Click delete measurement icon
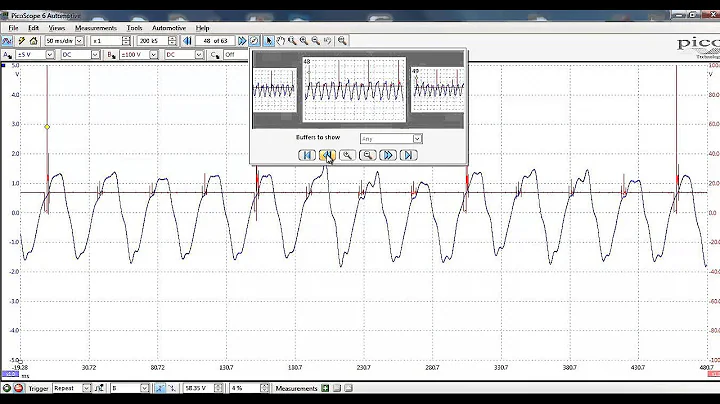 [349, 388]
